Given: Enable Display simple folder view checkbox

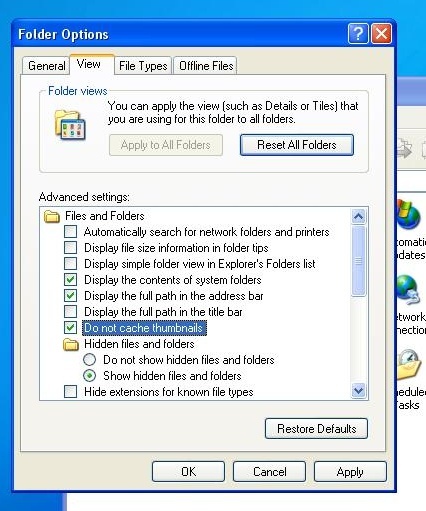Looking at the screenshot, I should click(x=70, y=264).
